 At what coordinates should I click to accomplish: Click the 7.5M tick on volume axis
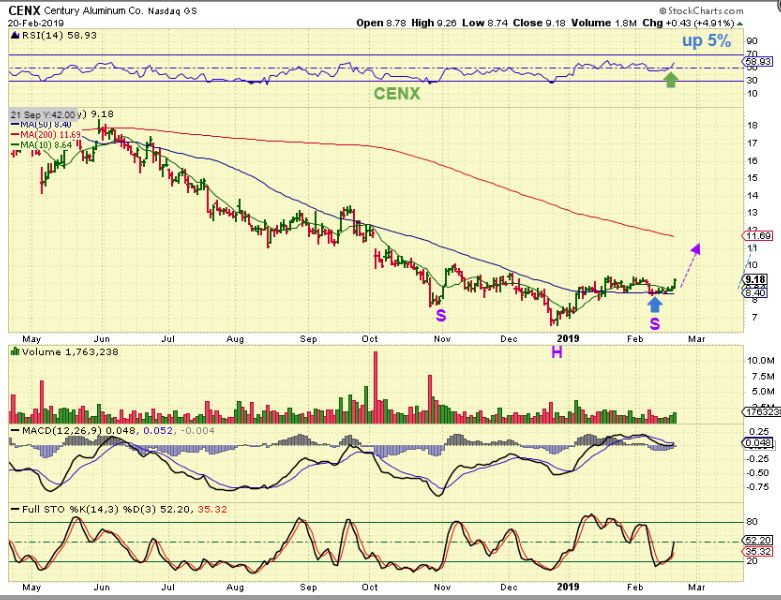tap(763, 376)
